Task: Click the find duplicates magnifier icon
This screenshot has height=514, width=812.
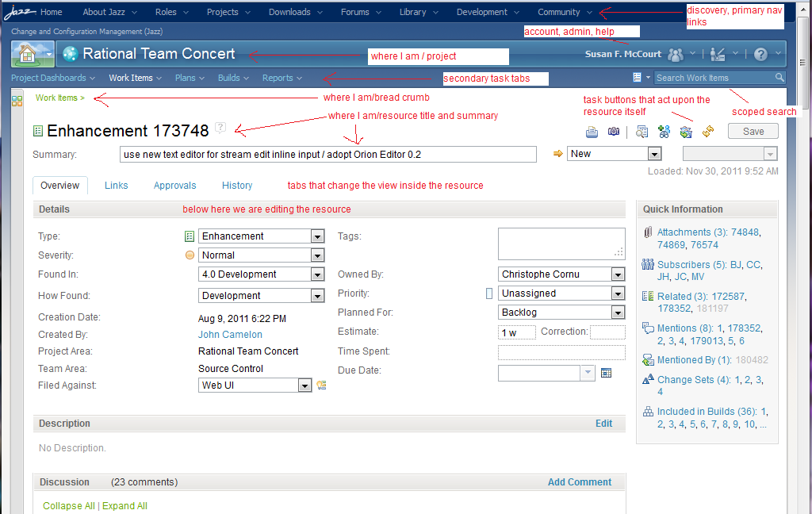Action: point(642,132)
